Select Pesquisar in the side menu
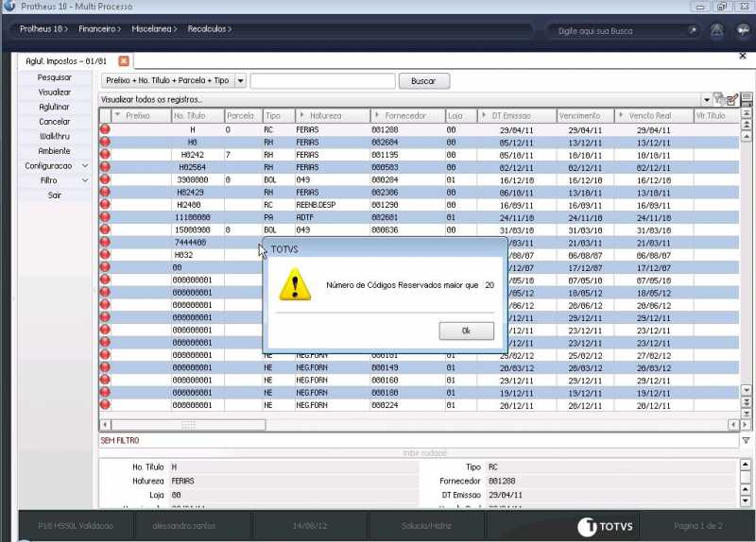756x542 pixels. tap(55, 77)
